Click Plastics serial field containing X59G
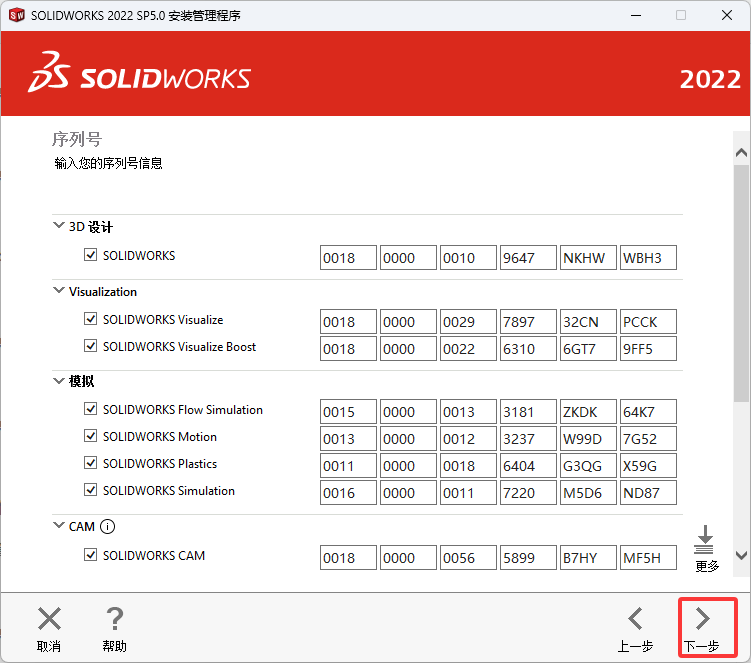751x663 pixels. tap(649, 466)
